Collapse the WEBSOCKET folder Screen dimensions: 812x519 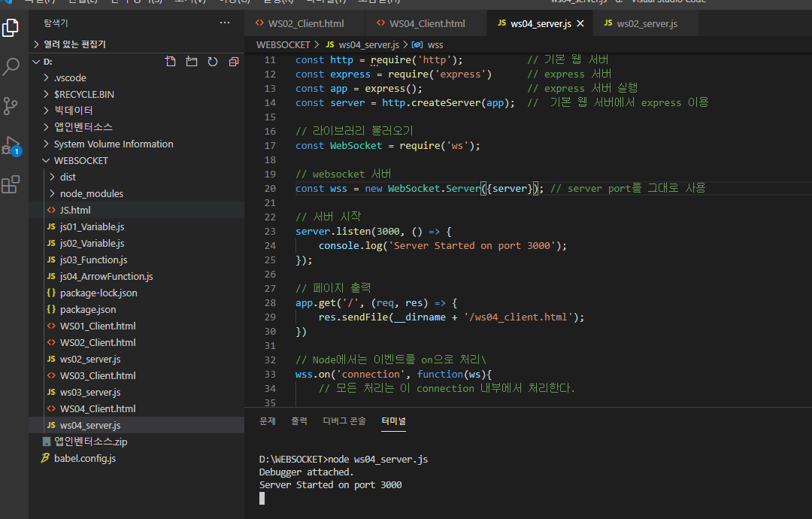(136, 160)
